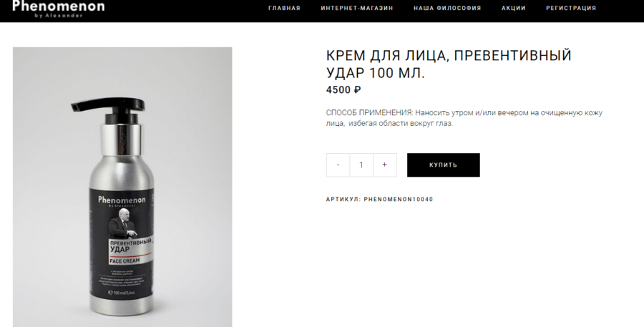The image size is (644, 327).
Task: Click the 100 ml volume mark on the bottle
Action: 122,293
